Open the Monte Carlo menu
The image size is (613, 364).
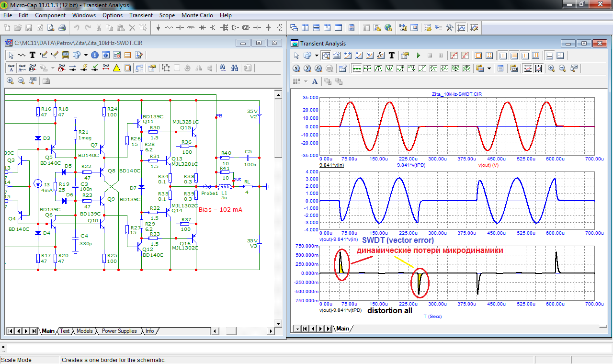point(197,15)
